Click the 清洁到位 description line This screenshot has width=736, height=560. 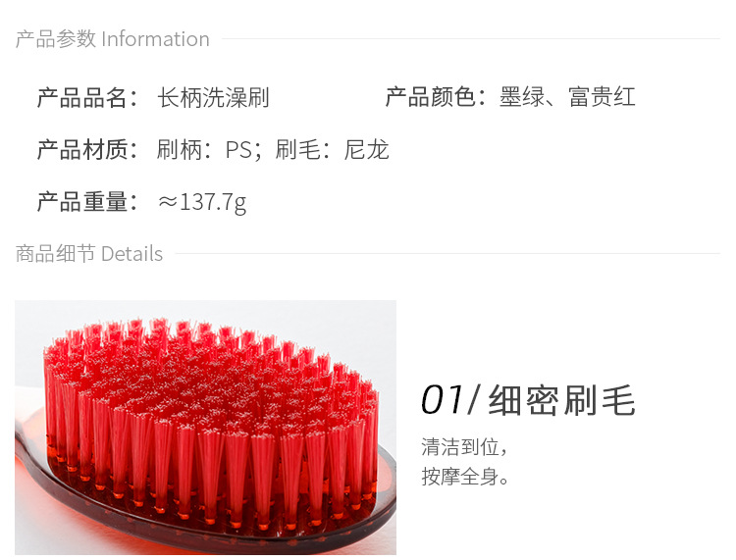(x=464, y=446)
